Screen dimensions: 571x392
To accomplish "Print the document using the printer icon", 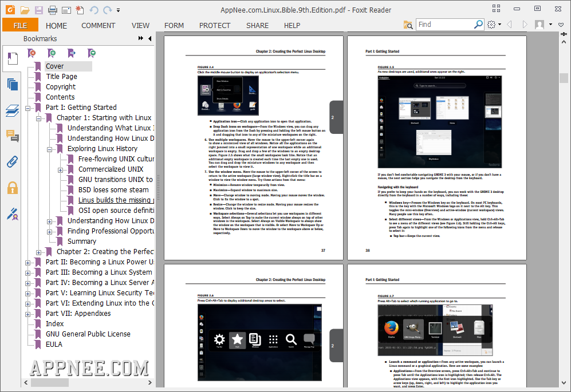I will tap(53, 10).
